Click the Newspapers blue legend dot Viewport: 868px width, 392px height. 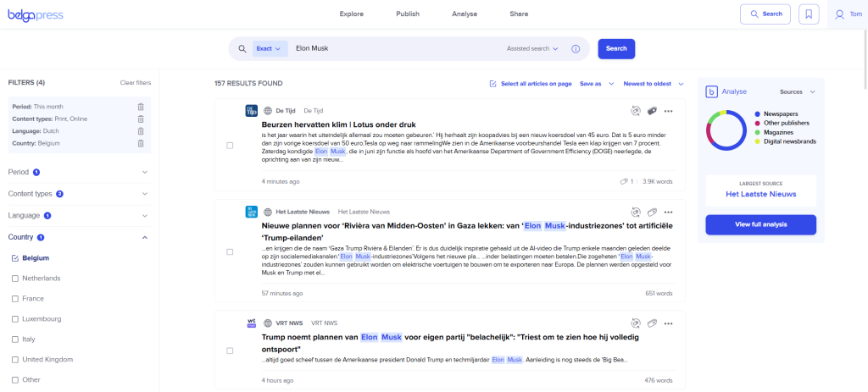757,113
